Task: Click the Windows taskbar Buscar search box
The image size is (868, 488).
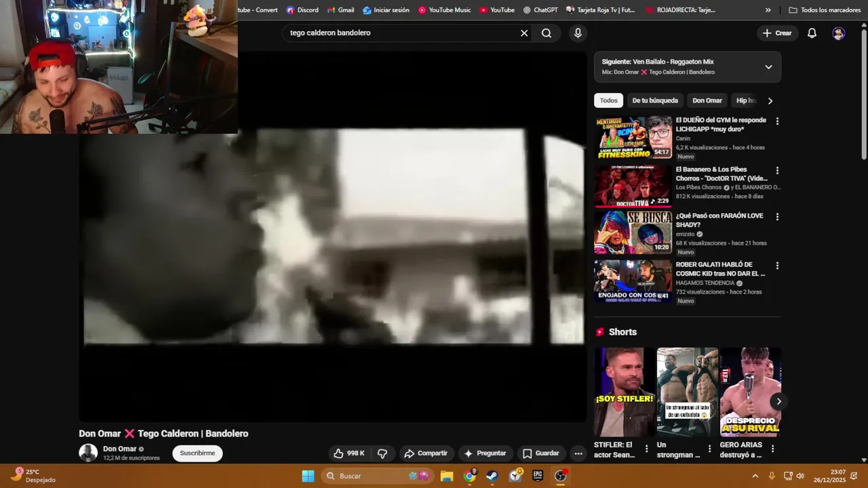Action: point(376,476)
